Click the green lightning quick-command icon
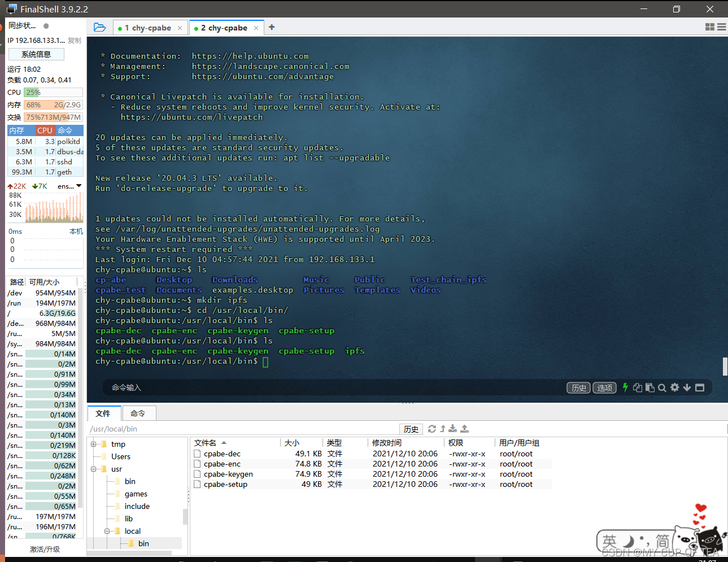This screenshot has width=728, height=562. (x=625, y=387)
